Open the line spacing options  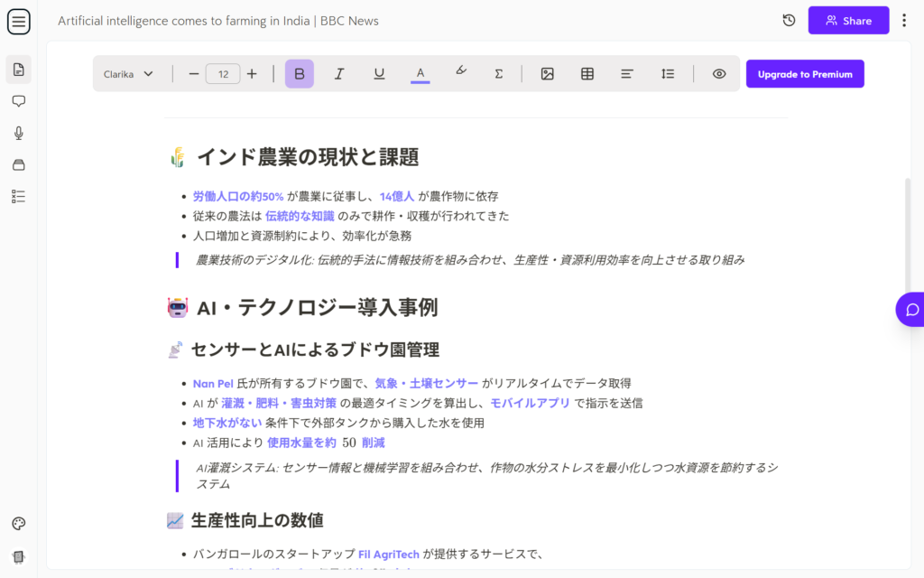click(x=668, y=74)
